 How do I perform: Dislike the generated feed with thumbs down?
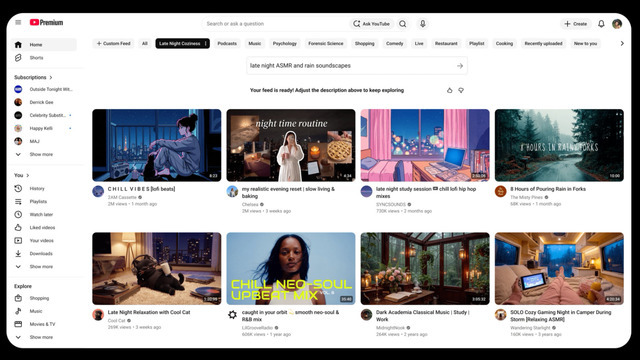click(x=461, y=90)
